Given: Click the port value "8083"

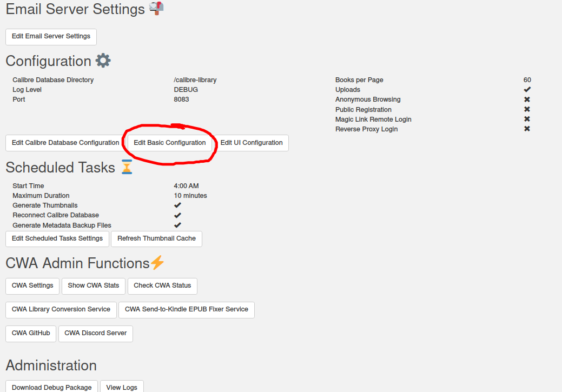Looking at the screenshot, I should pyautogui.click(x=181, y=99).
